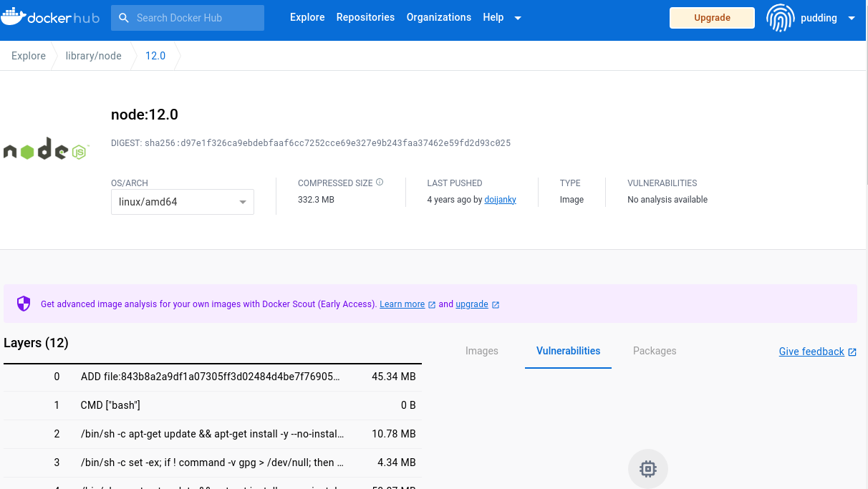This screenshot has width=868, height=489.
Task: Click the Docker Scout shield icon
Action: point(24,304)
